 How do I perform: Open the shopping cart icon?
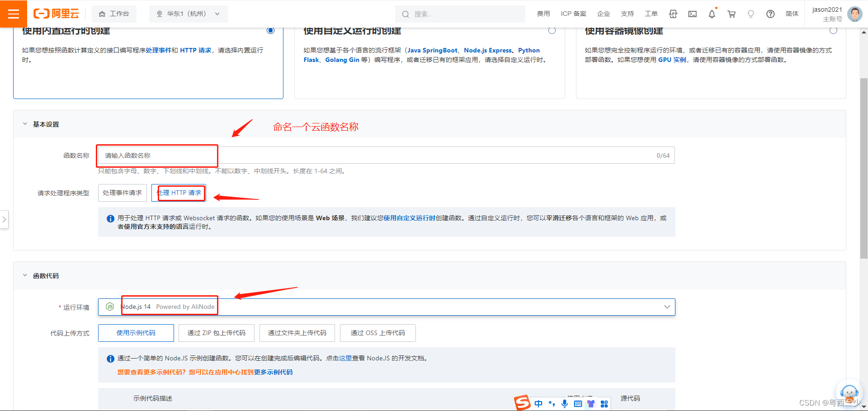731,14
